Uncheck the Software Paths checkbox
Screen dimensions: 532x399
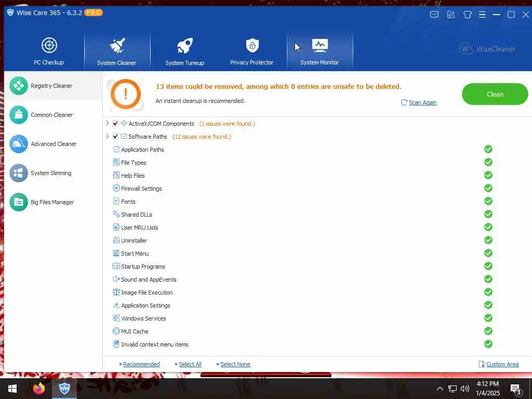click(x=115, y=137)
